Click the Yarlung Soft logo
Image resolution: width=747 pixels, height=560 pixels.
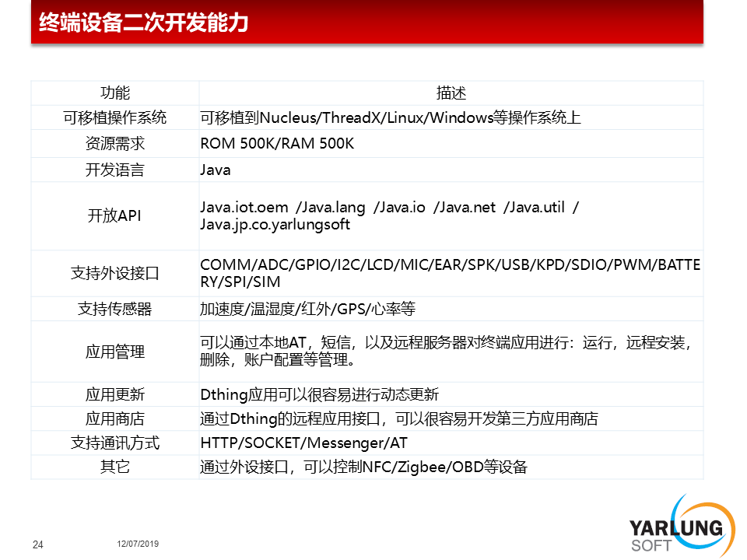tap(682, 527)
